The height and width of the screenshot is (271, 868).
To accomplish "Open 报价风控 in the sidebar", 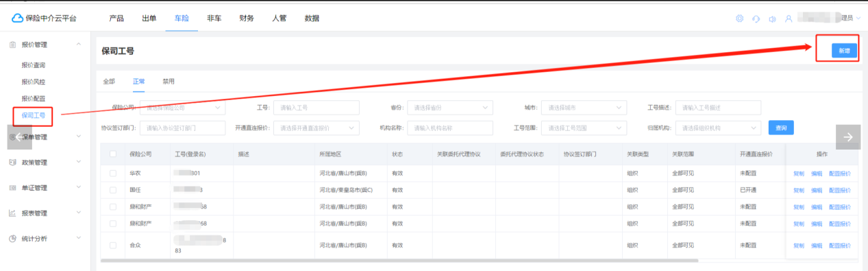I will pyautogui.click(x=34, y=82).
